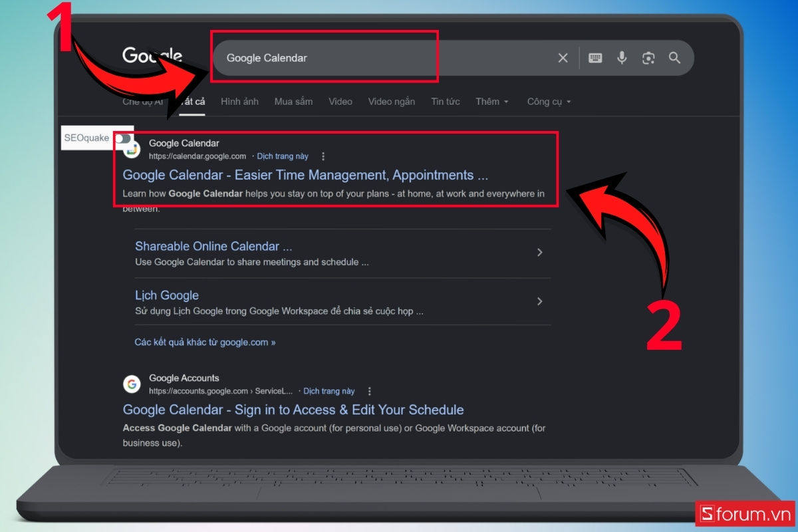The width and height of the screenshot is (798, 532).
Task: Switch to the Hình ảnh tab
Action: coord(239,102)
